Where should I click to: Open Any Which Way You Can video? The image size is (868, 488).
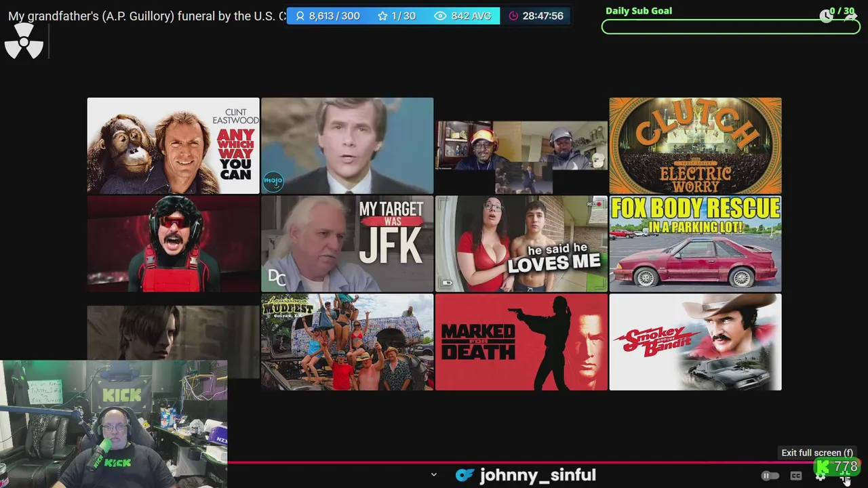[173, 146]
